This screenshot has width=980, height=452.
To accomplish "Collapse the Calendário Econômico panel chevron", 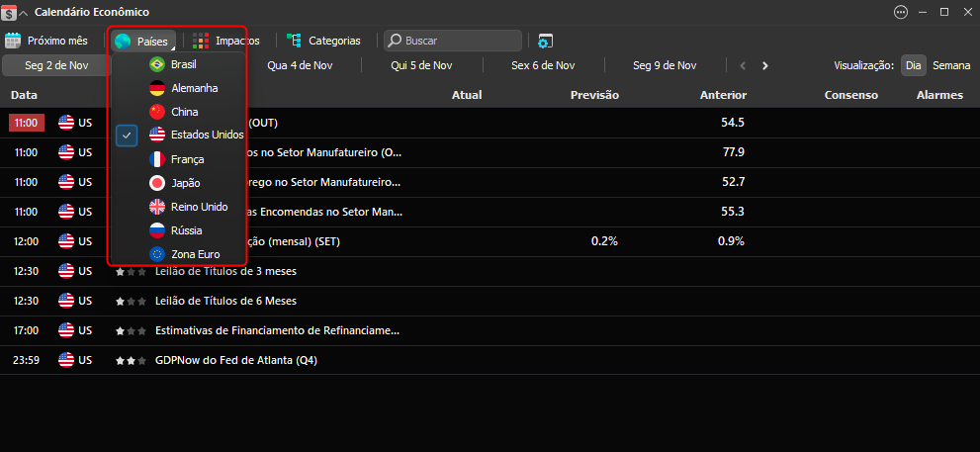I will pos(24,13).
